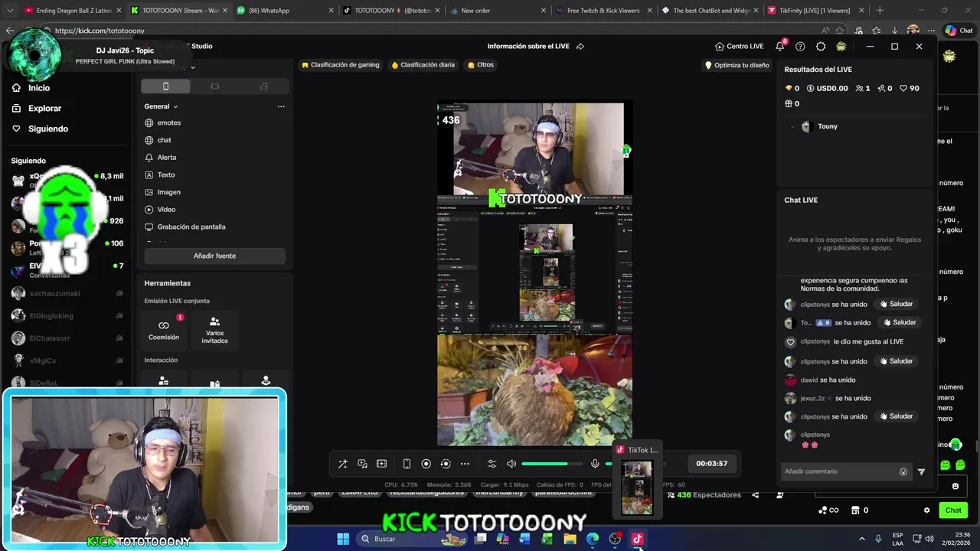Open the audio mixer sliders icon
980x551 pixels.
(x=492, y=464)
